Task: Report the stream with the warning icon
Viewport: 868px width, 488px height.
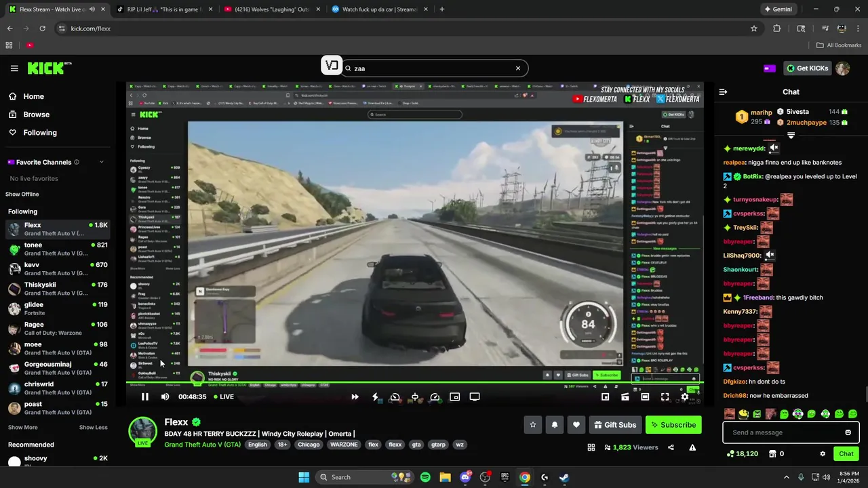Action: pos(692,447)
